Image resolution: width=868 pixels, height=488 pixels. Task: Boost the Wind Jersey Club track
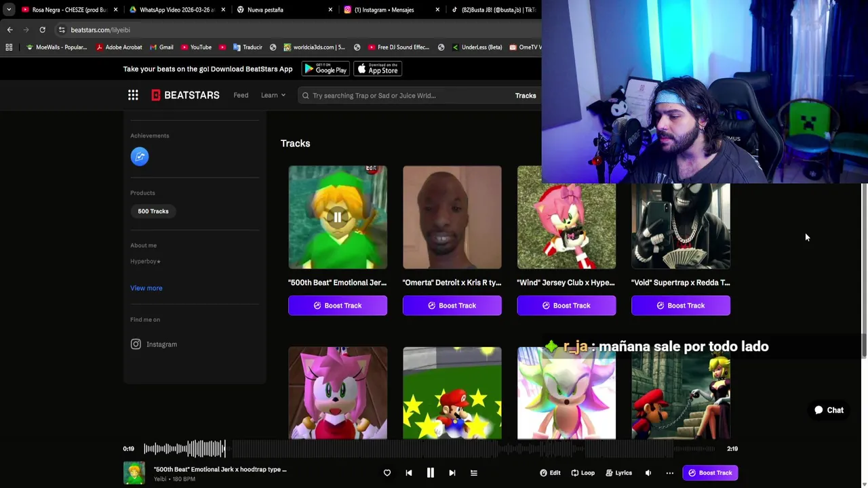click(567, 306)
